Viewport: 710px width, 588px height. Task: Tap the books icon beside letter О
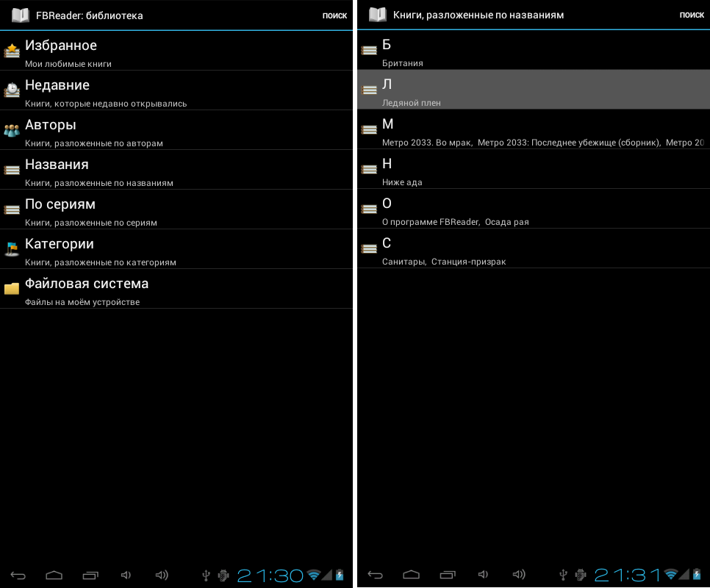[369, 209]
